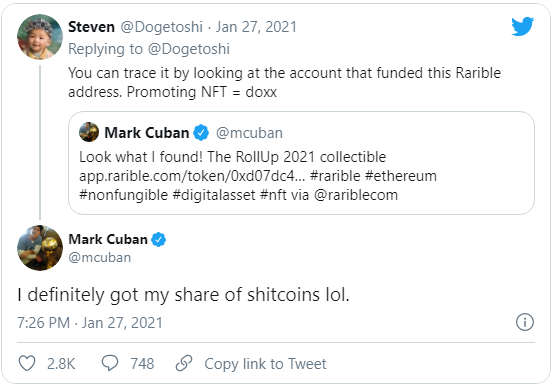This screenshot has width=553, height=388.
Task: Click the #ethereum hashtag
Action: click(x=401, y=176)
